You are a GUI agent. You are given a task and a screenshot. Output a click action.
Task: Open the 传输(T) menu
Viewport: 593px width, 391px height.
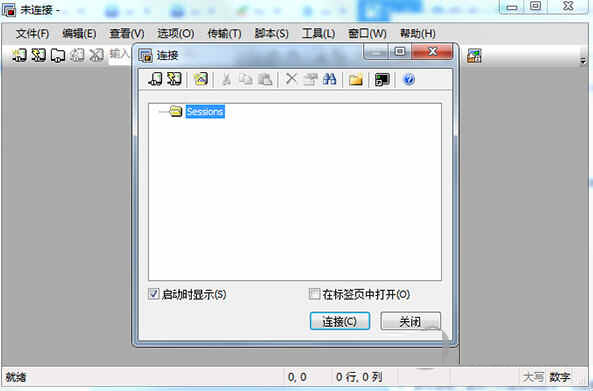tap(224, 34)
